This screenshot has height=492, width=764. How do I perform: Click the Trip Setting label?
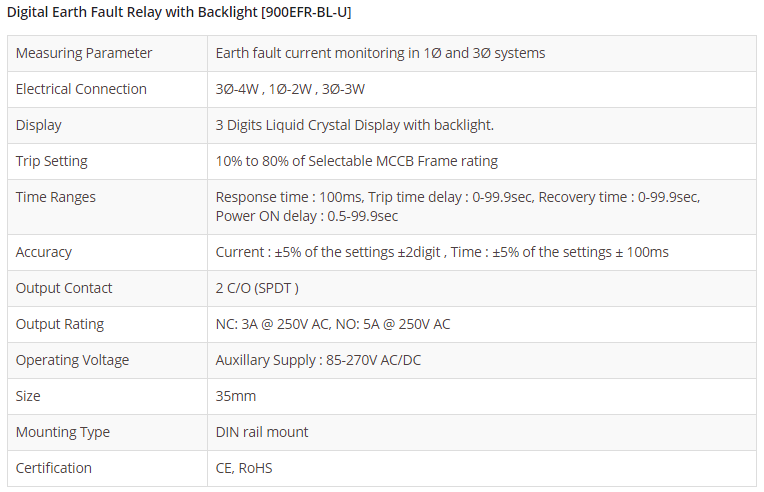(x=52, y=161)
